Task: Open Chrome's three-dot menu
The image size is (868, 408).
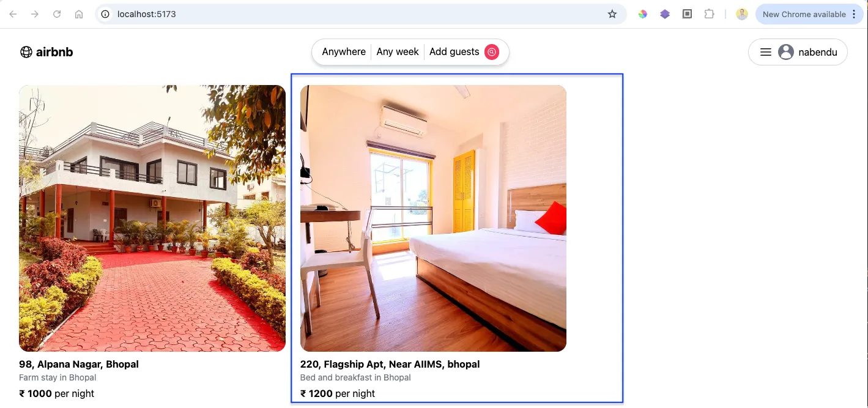Action: point(854,14)
